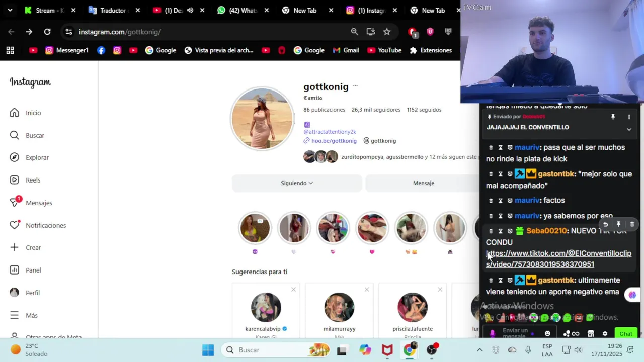The height and width of the screenshot is (362, 644).
Task: Go to Perfil in sidebar
Action: pyautogui.click(x=25, y=293)
